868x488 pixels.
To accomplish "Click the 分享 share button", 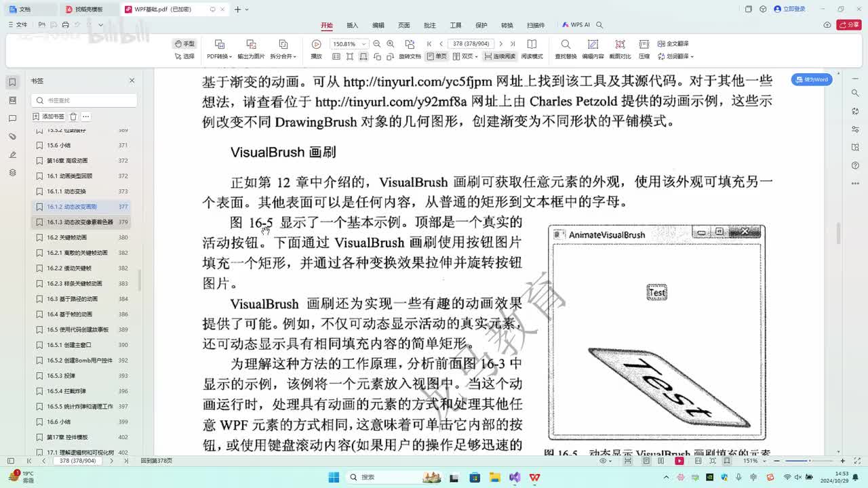I will (849, 25).
